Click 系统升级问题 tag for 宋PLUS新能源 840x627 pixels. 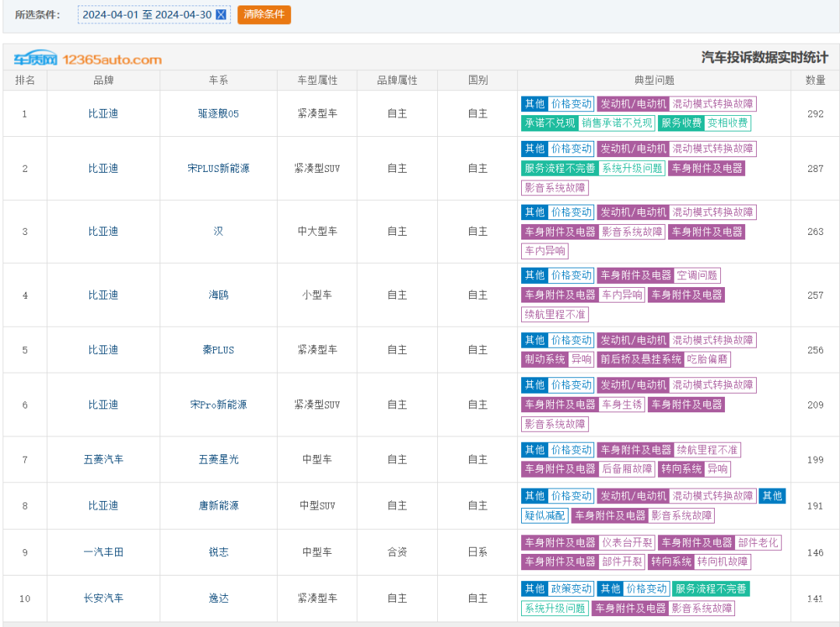tap(632, 168)
